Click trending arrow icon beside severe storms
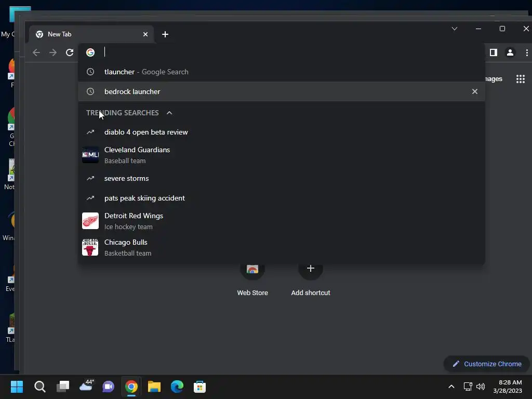 [x=90, y=179]
